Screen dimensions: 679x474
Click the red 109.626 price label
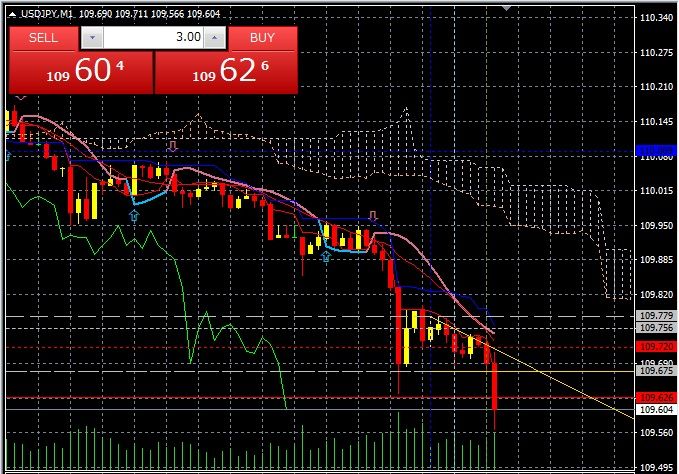[656, 397]
